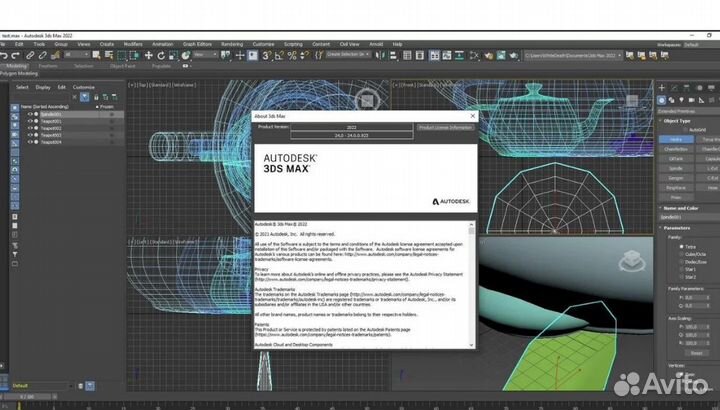Collapse the Name and Color rollout
The width and height of the screenshot is (720, 410).
680,208
